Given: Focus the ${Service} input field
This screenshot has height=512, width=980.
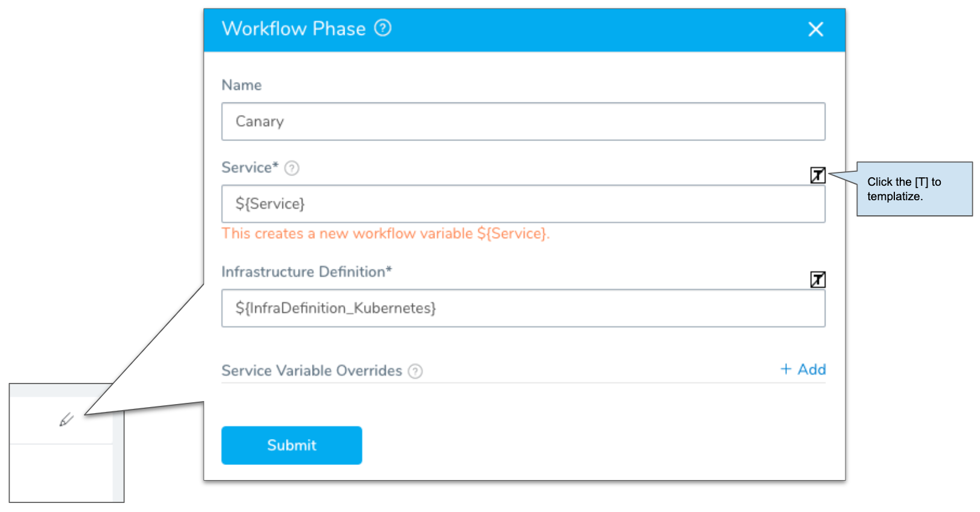Looking at the screenshot, I should (523, 204).
